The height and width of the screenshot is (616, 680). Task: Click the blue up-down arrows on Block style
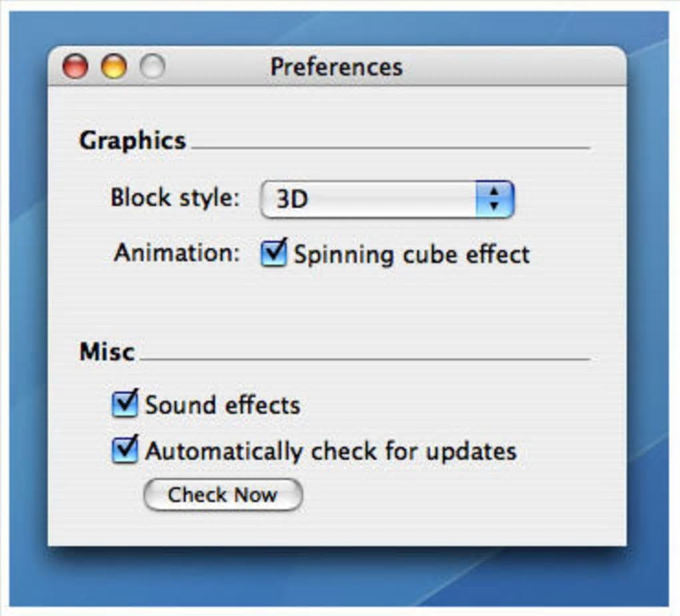coord(494,199)
